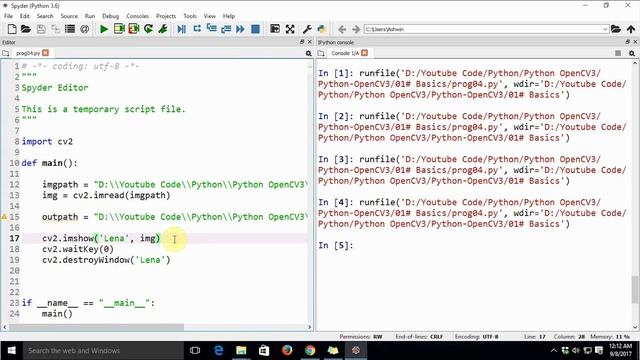Browse console tabs folder icon
Screen dimensions: 640x360
coord(322,53)
